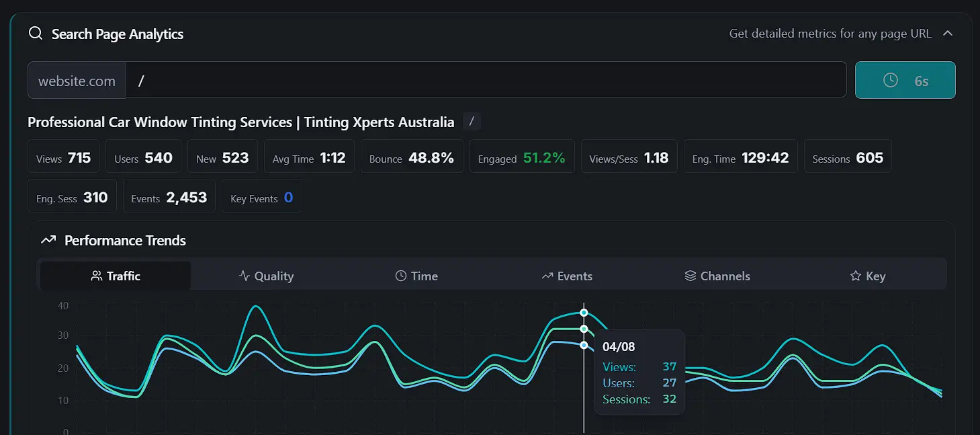
Task: Click 'Get detailed metrics for any page URL'
Action: [x=830, y=33]
